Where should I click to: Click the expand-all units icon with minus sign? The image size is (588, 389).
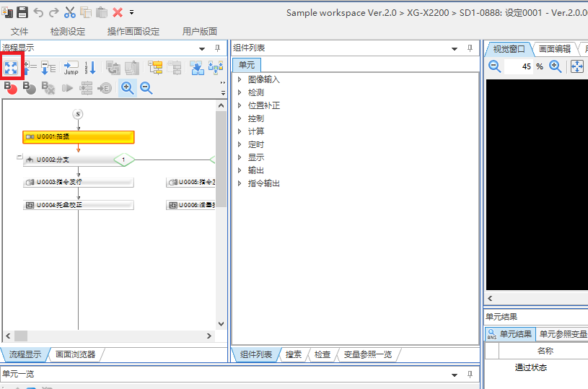pos(48,68)
